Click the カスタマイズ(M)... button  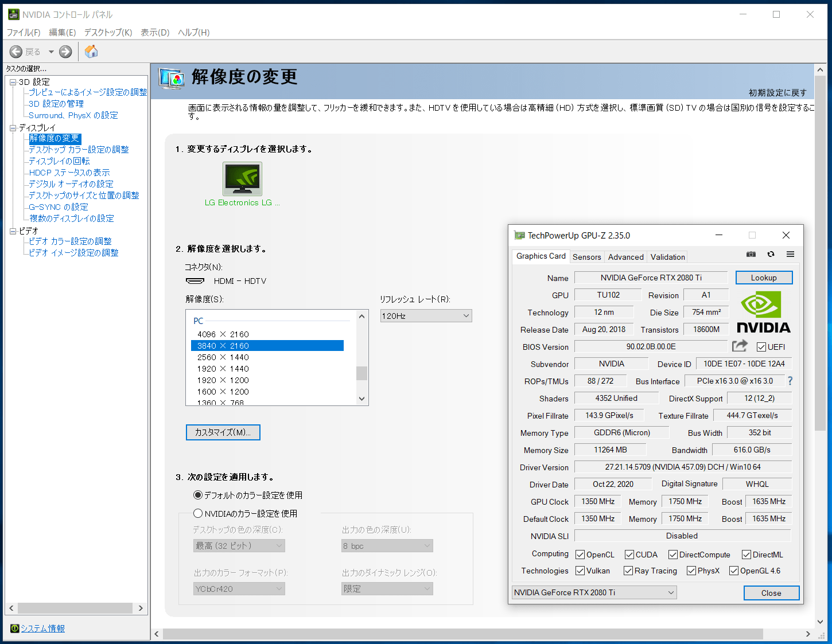click(223, 432)
